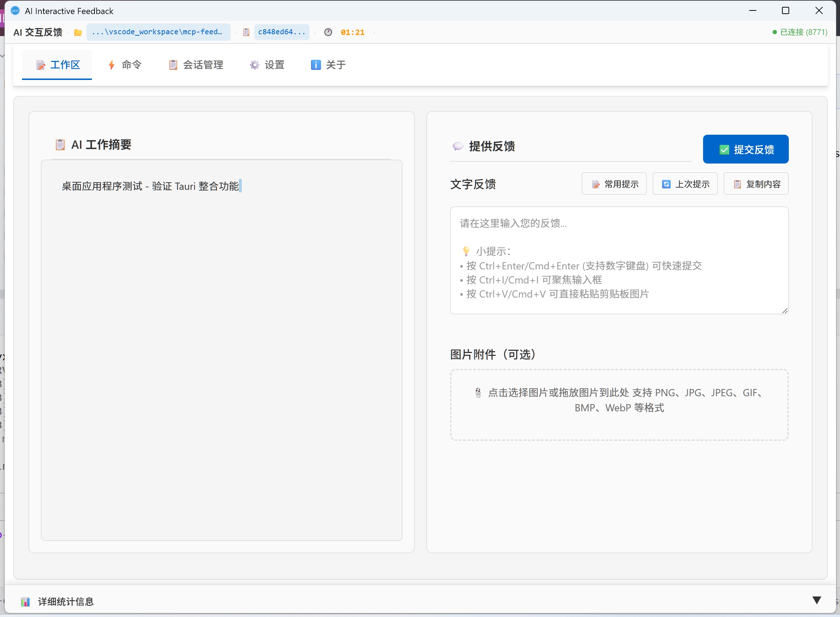840x617 pixels.
Task: Click the app logo in title bar
Action: [15, 11]
